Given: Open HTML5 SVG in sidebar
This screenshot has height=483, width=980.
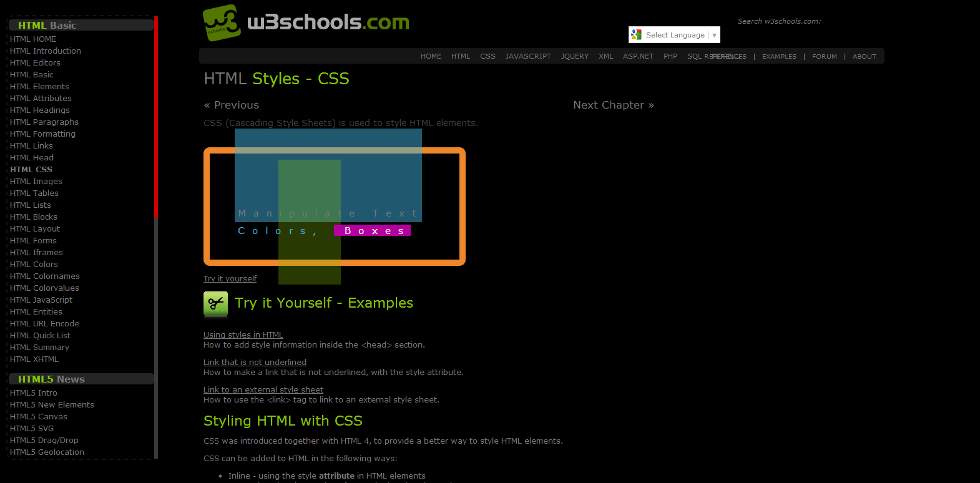Looking at the screenshot, I should [x=32, y=429].
